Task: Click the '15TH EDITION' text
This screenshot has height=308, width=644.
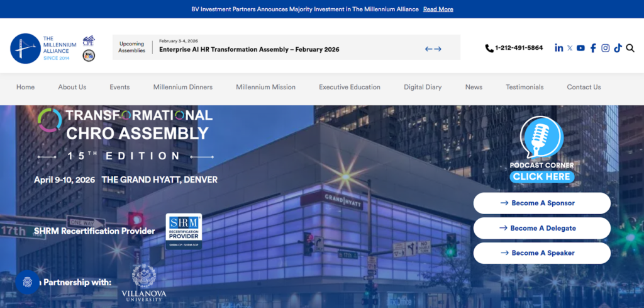Action: pos(124,156)
